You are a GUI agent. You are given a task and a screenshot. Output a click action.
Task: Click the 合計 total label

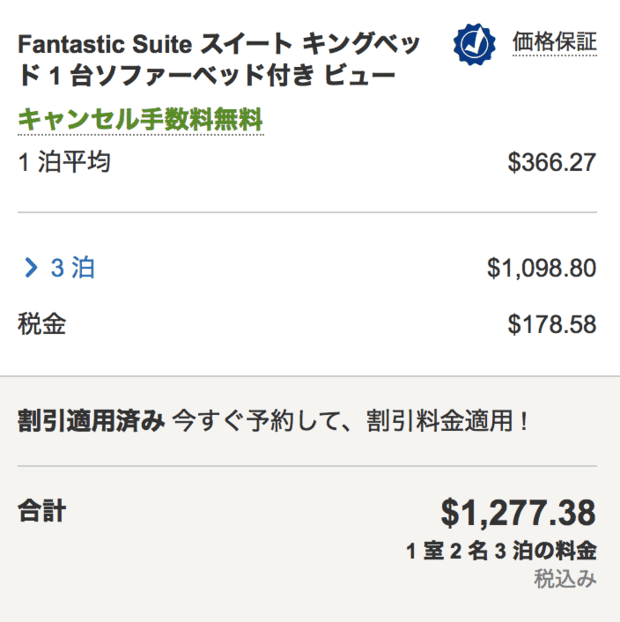(42, 511)
